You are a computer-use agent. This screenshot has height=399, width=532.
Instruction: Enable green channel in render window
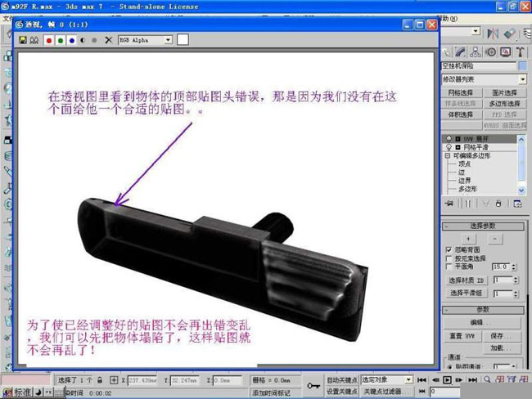point(61,40)
